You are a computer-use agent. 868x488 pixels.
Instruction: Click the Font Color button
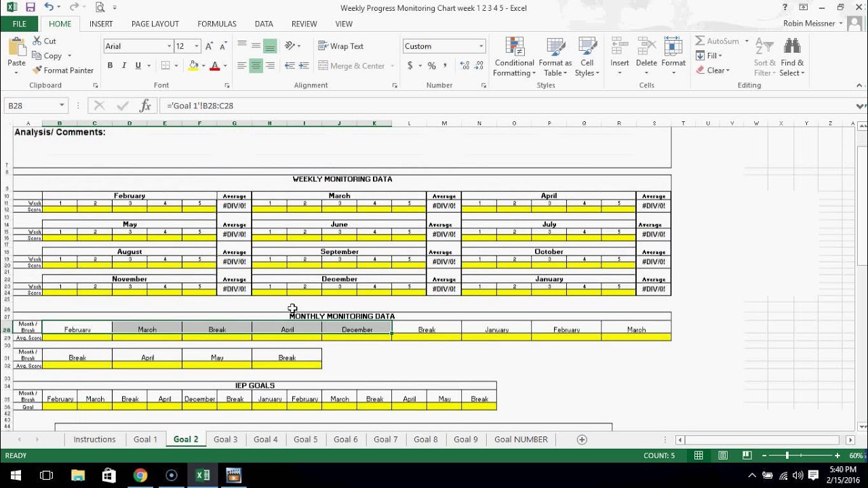(215, 66)
